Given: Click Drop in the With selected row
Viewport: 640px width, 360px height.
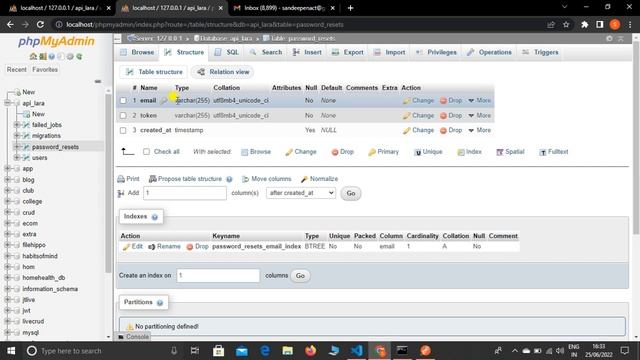Looking at the screenshot, I should (342, 152).
